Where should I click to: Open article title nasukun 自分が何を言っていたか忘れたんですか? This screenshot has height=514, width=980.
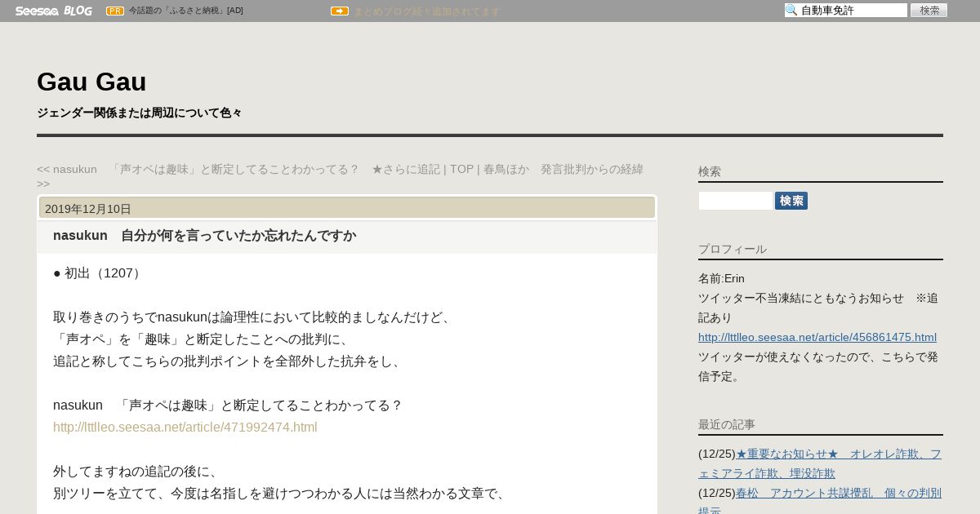click(204, 236)
